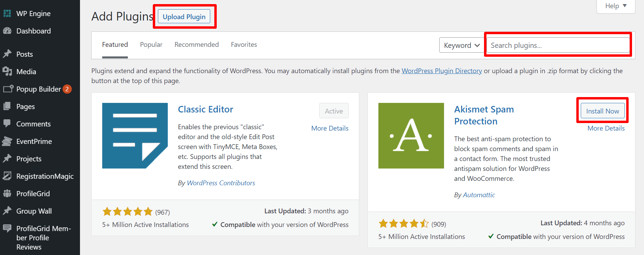Viewport: 644px width, 255px height.
Task: Select the Featured tab
Action: pyautogui.click(x=115, y=45)
